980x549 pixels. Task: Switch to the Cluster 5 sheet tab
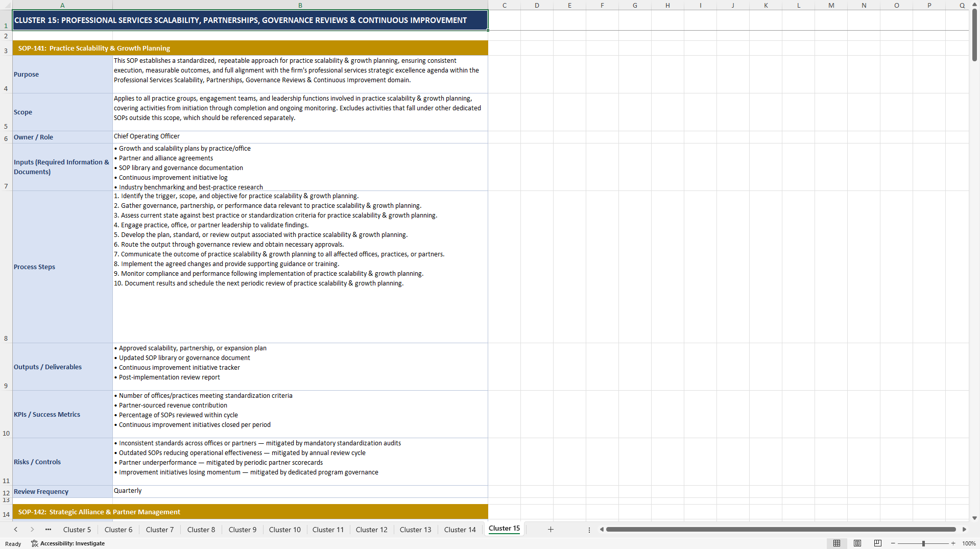point(77,530)
